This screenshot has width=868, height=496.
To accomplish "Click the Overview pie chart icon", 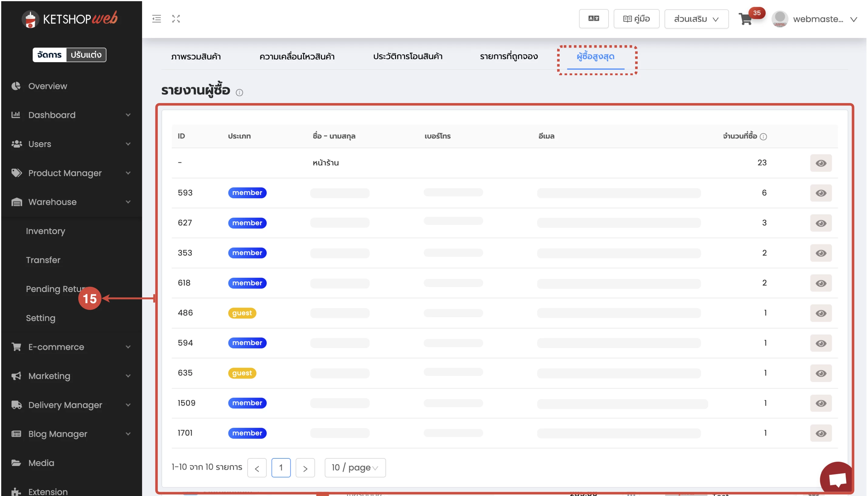I will click(16, 86).
